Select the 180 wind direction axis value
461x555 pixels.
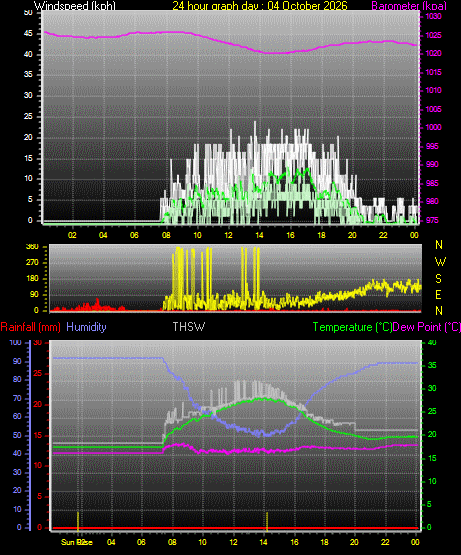click(32, 279)
